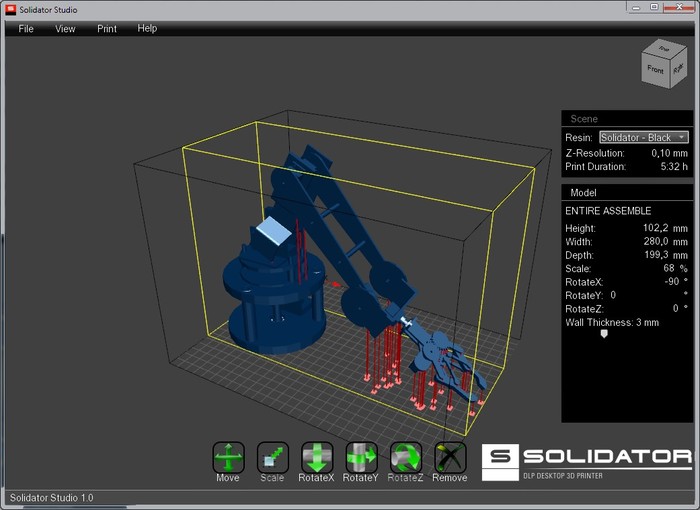
Task: Click the RotateX tool icon
Action: [317, 457]
